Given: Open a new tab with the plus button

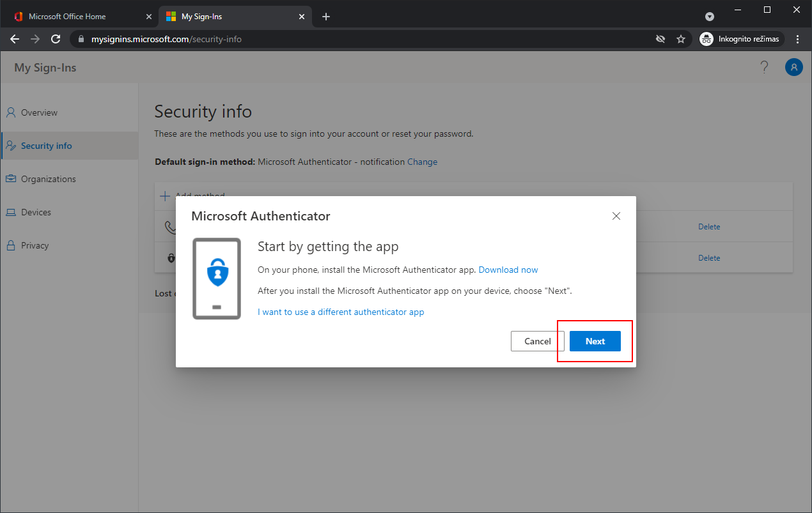Looking at the screenshot, I should 326,17.
